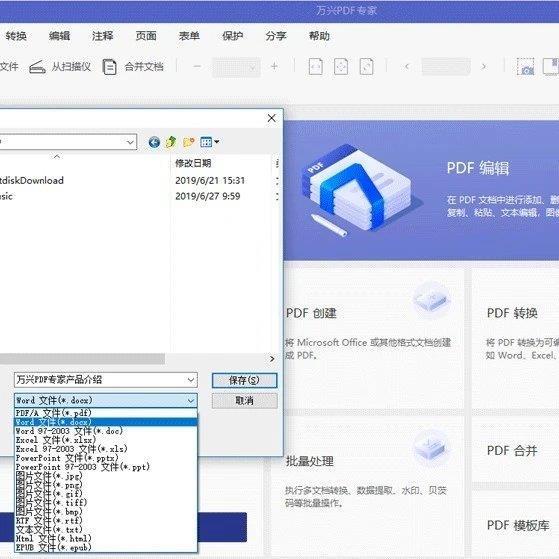Click the PDF 创建 card icon
The height and width of the screenshot is (559, 559).
(432, 299)
